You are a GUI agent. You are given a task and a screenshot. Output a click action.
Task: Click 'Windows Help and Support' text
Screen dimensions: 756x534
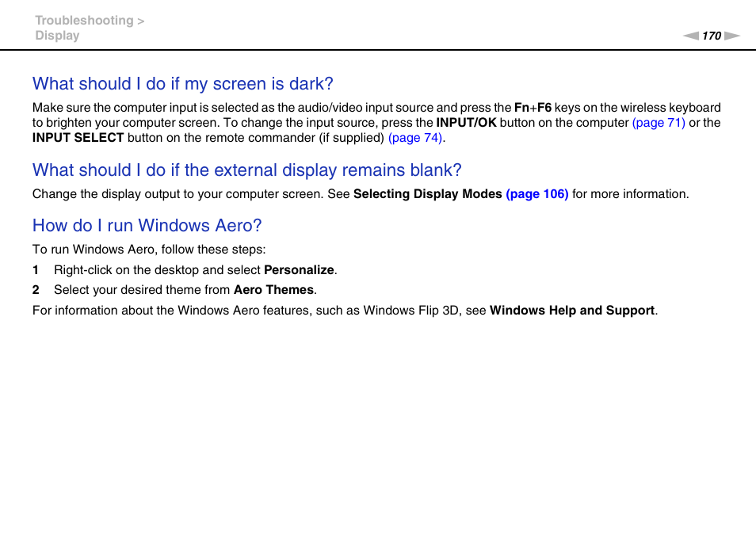tap(572, 310)
